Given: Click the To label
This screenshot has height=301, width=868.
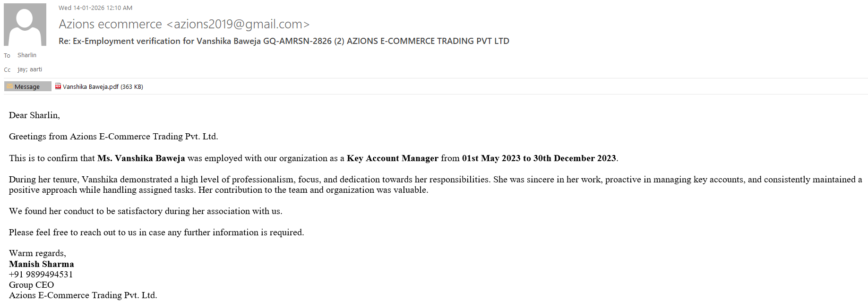Looking at the screenshot, I should (x=7, y=56).
